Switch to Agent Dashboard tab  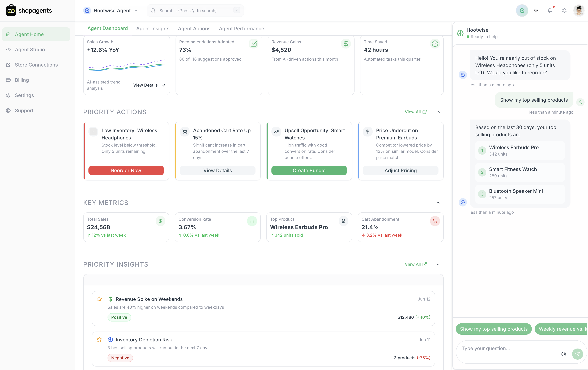coord(107,29)
